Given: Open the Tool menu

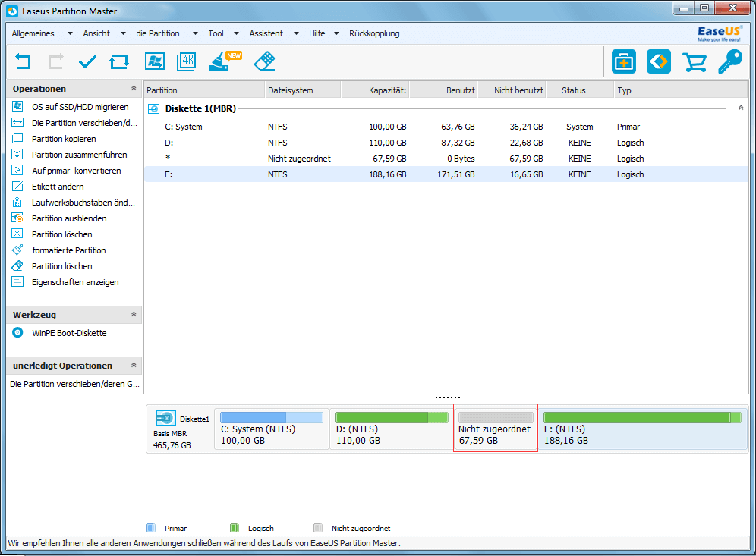Looking at the screenshot, I should click(x=216, y=33).
